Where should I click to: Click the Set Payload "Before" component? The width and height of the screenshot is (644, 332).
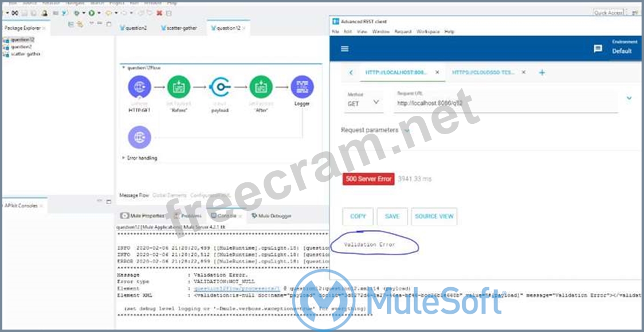click(x=178, y=88)
